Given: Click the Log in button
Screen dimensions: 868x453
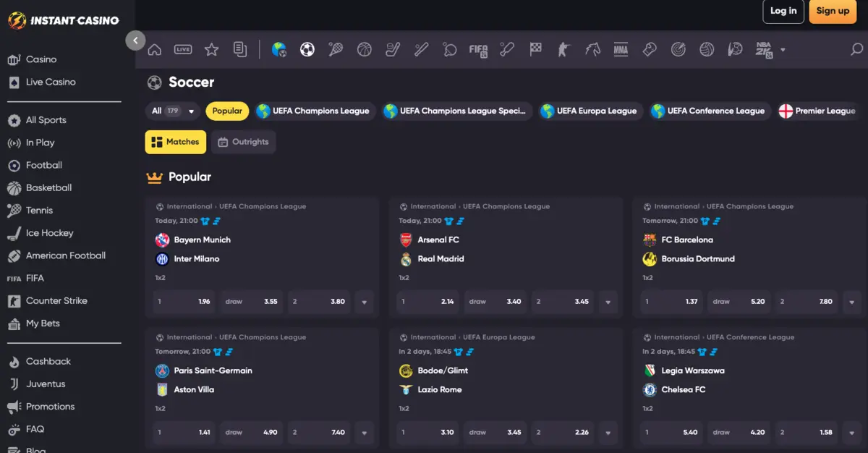Looking at the screenshot, I should click(x=783, y=11).
